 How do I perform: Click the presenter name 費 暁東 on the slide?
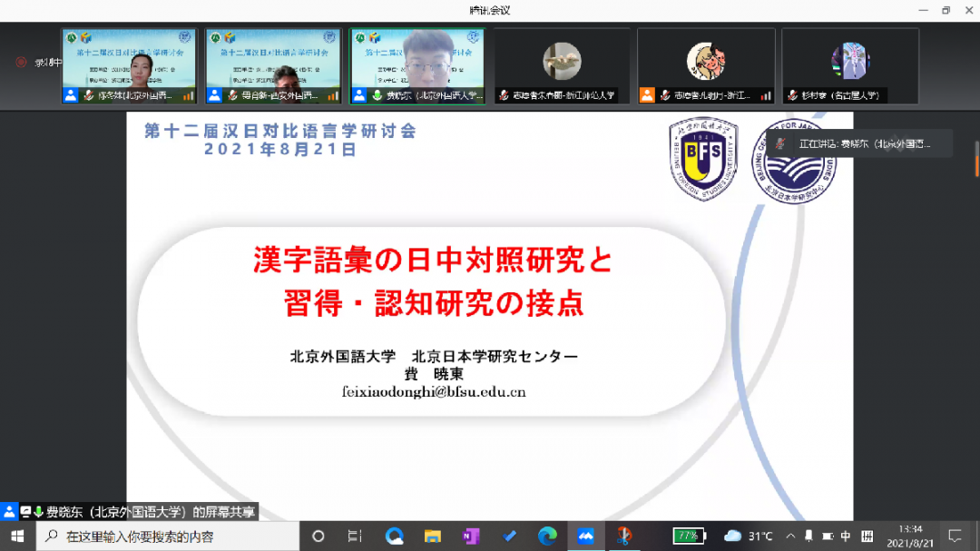click(x=434, y=374)
